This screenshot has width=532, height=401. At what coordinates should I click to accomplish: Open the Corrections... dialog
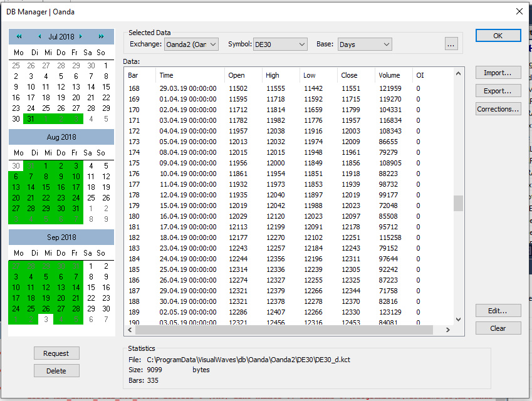(498, 109)
